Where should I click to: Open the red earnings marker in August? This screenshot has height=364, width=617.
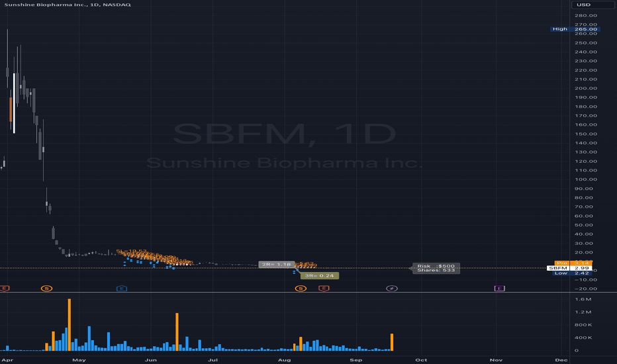click(324, 289)
